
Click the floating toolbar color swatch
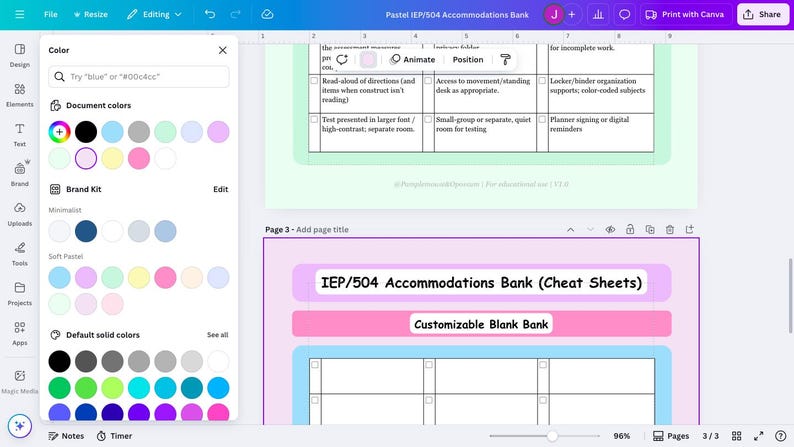(x=368, y=59)
